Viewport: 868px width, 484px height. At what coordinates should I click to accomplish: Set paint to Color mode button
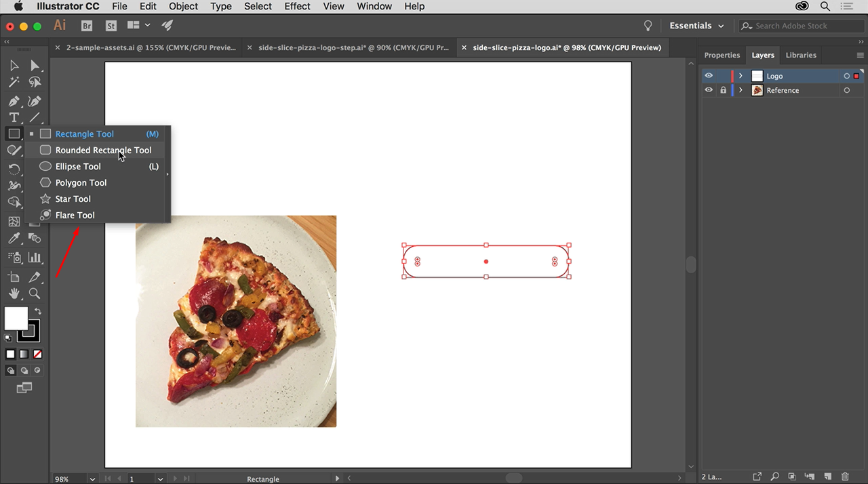point(10,354)
